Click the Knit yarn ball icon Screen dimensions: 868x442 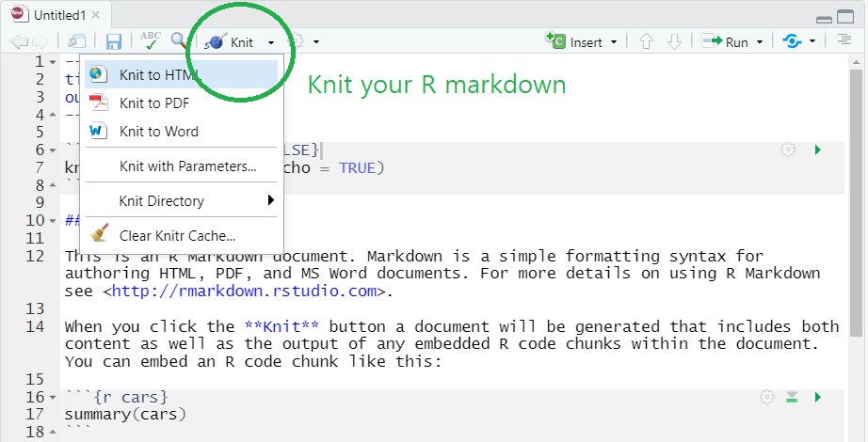[x=216, y=42]
